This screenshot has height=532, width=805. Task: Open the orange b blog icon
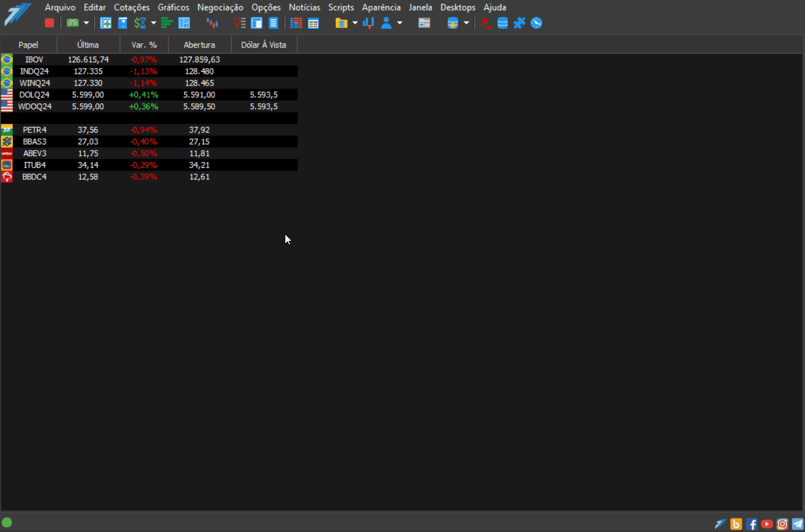736,524
